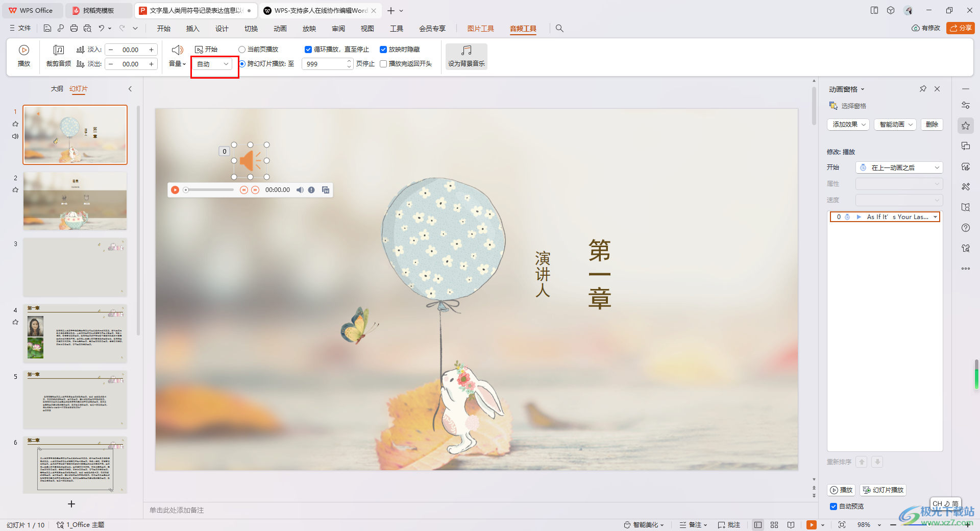The height and width of the screenshot is (531, 980).
Task: Open 智能动画 dropdown
Action: 896,125
